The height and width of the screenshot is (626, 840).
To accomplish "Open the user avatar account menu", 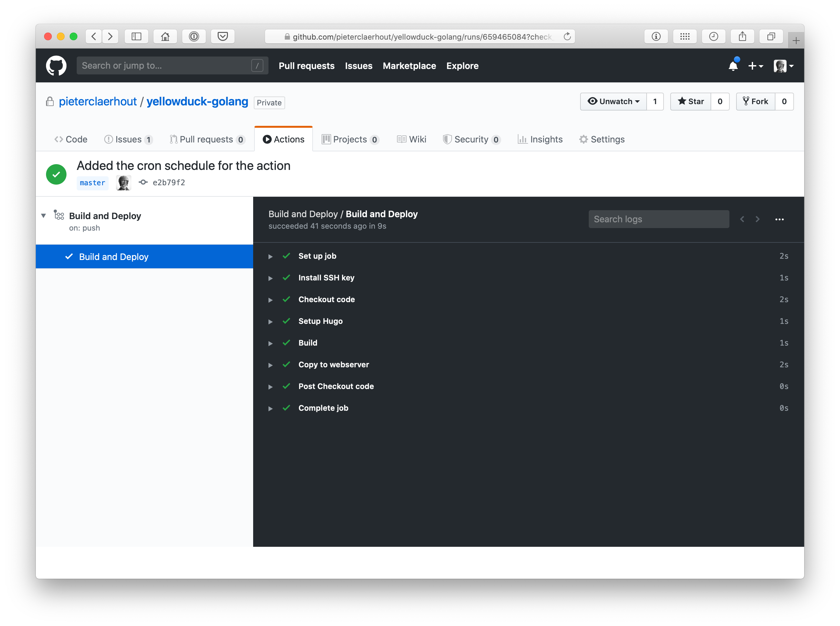I will 783,66.
